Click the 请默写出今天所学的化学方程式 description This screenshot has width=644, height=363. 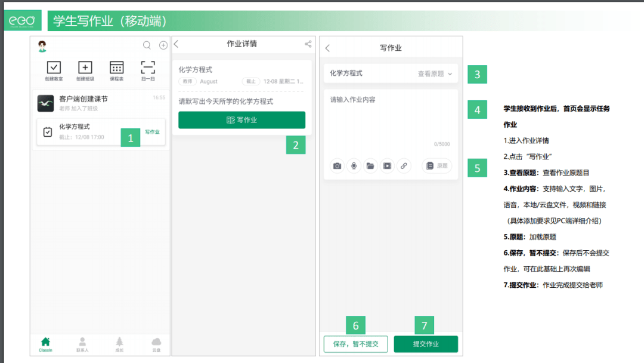pos(226,101)
